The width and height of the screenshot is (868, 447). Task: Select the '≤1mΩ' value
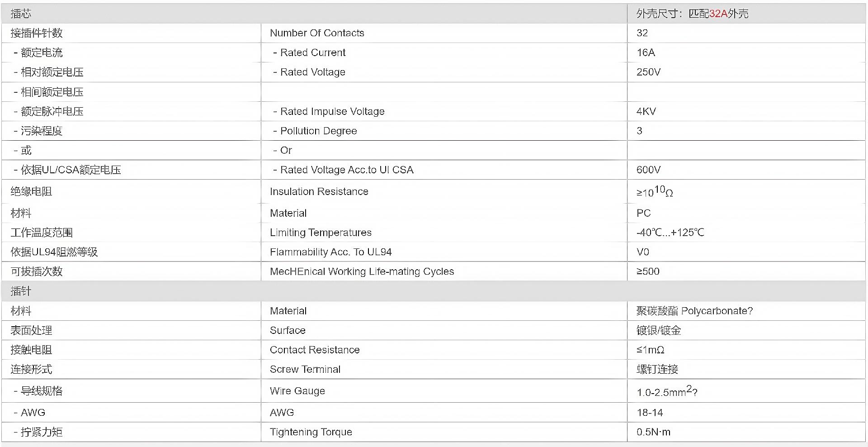tap(651, 350)
